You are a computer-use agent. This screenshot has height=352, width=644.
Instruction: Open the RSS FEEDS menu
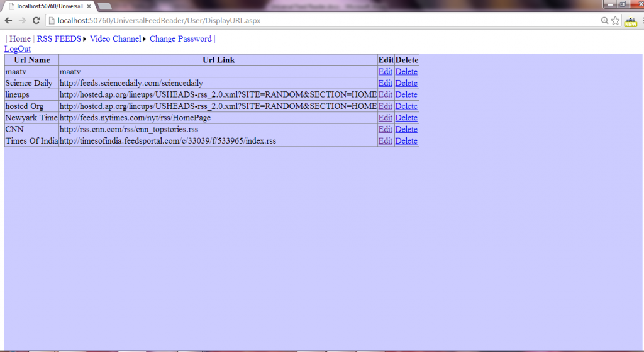[x=59, y=38]
